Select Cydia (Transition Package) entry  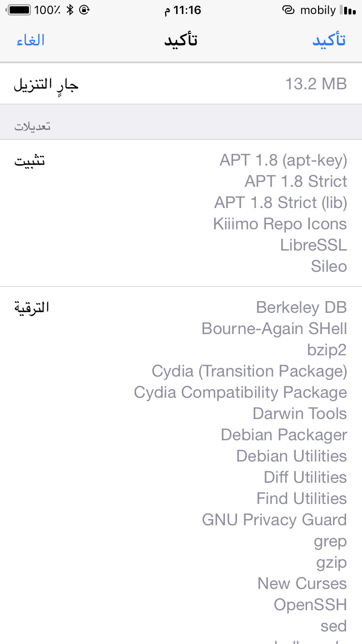click(x=249, y=371)
